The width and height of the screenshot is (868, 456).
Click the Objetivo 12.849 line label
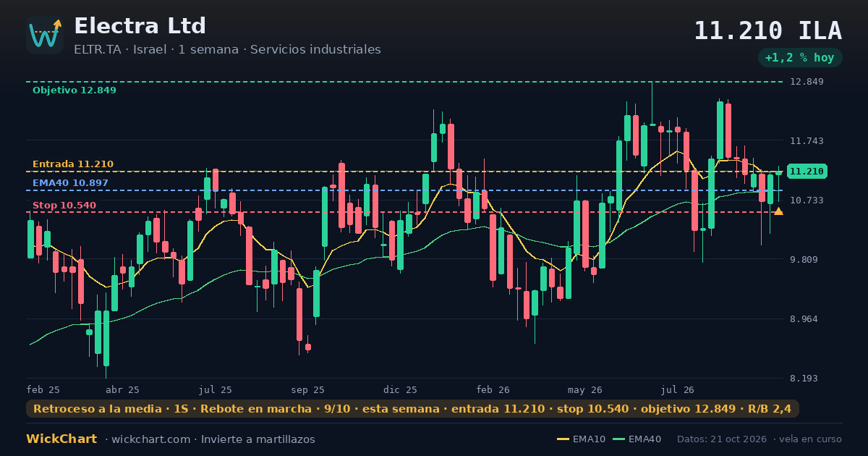(74, 90)
